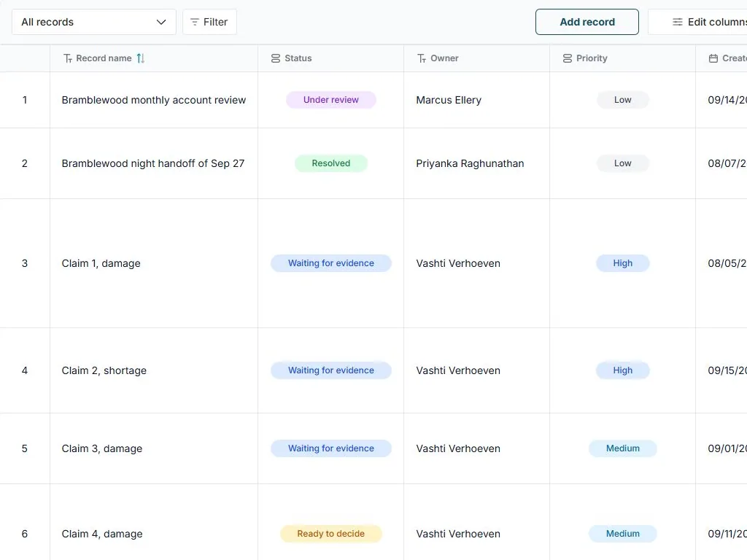Screen dimensions: 747x560
Task: Click the Priority column header icon
Action: point(568,58)
